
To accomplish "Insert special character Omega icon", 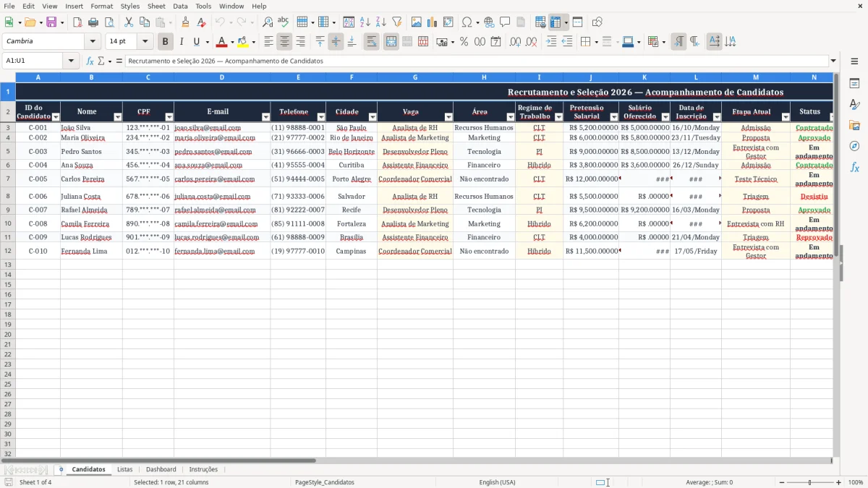I will pos(467,22).
